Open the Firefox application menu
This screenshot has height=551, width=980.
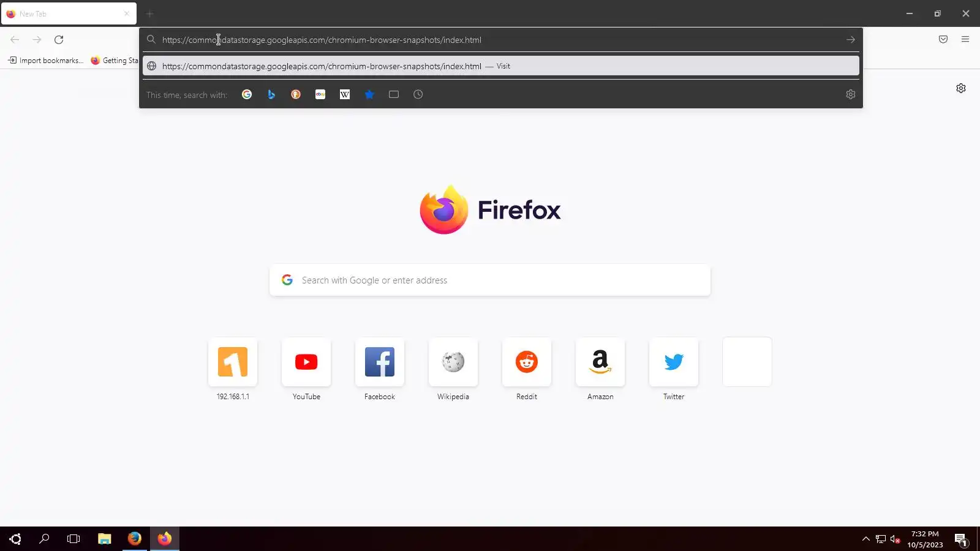point(965,40)
